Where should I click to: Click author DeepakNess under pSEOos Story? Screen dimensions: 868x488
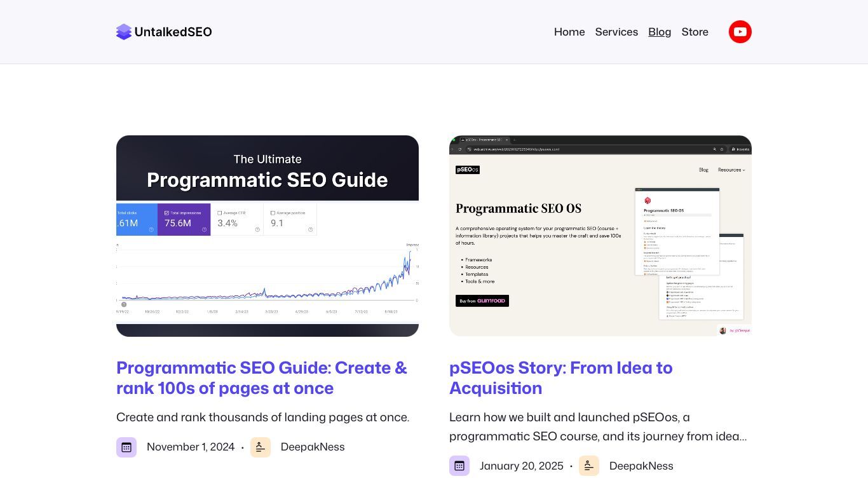coord(641,466)
